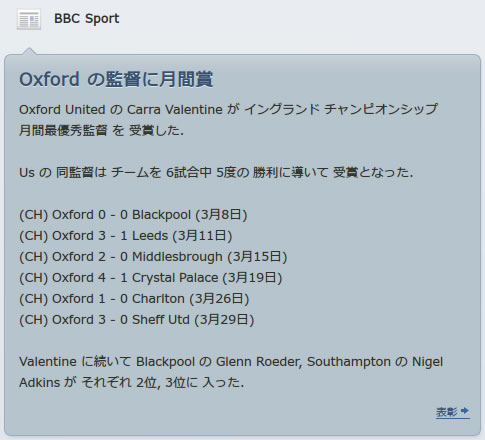This screenshot has width=485, height=440.
Task: Click Glenn Roeder in the last paragraph
Action: click(x=258, y=362)
